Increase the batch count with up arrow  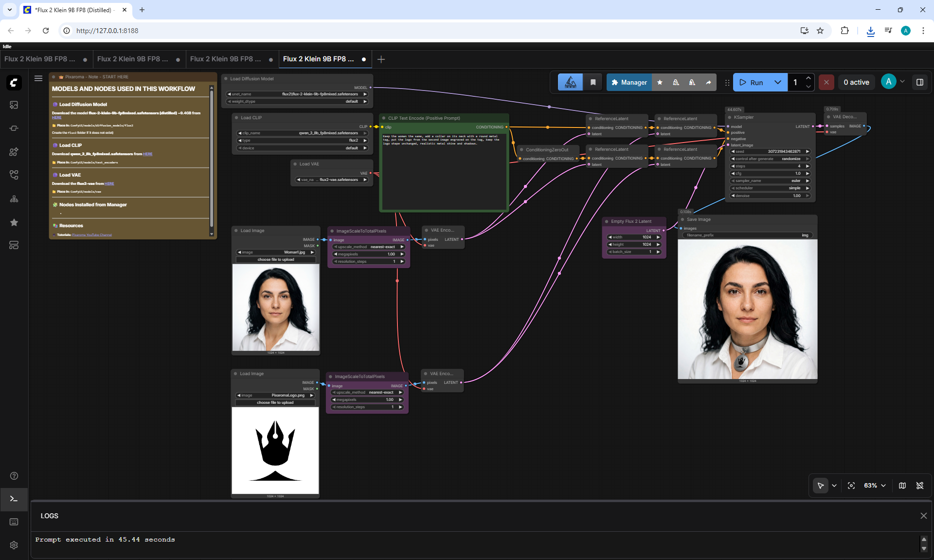[808, 78]
